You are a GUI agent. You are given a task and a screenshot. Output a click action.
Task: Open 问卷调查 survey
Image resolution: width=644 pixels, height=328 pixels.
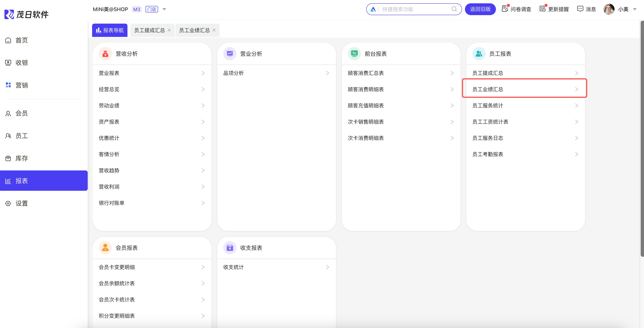pos(517,9)
